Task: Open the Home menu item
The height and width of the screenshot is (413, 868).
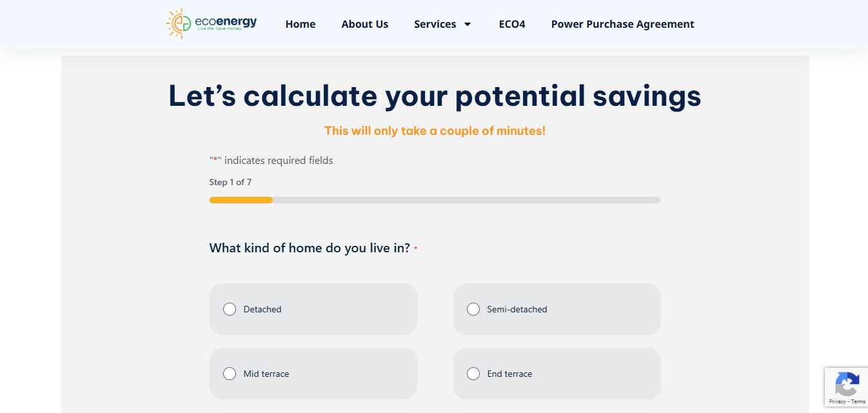Action: [x=301, y=25]
